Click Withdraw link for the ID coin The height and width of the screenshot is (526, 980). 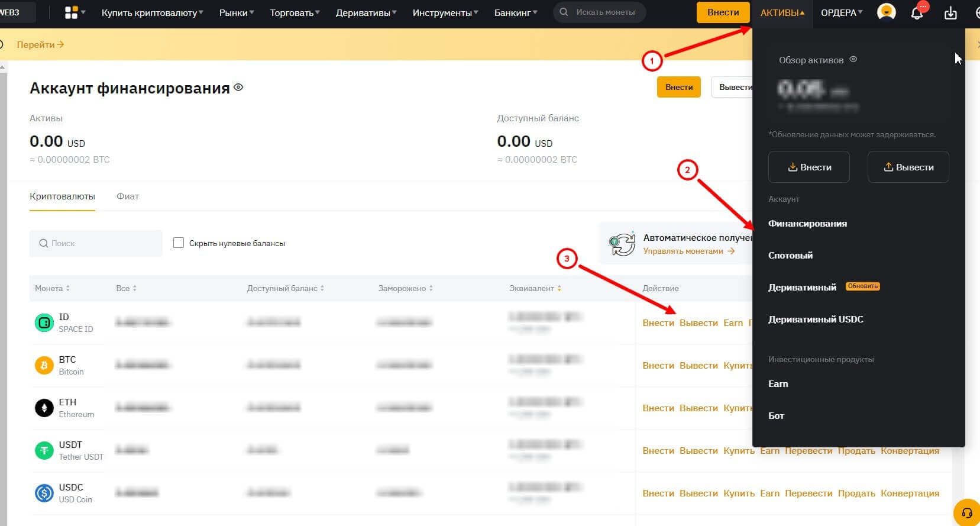[x=698, y=323]
